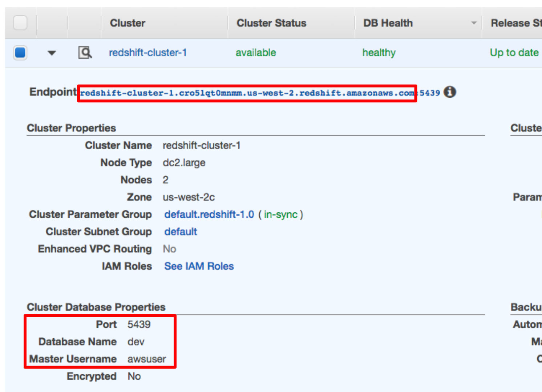
Task: Open the default.redshift-1.0 parameter group link
Action: coord(209,215)
